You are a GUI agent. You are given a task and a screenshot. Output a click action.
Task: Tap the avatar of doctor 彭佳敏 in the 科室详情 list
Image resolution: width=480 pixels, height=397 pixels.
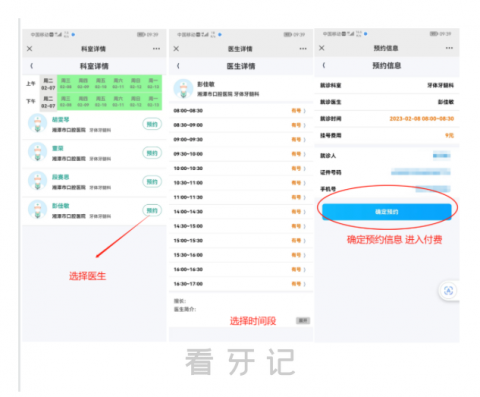click(37, 209)
